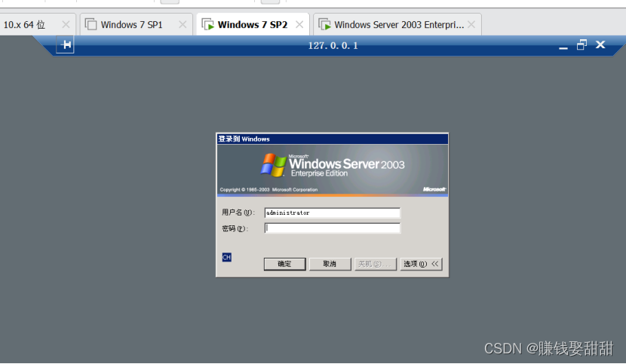Image resolution: width=626 pixels, height=364 pixels.
Task: Click the 127.0.0.1 connection bar title
Action: coord(333,45)
